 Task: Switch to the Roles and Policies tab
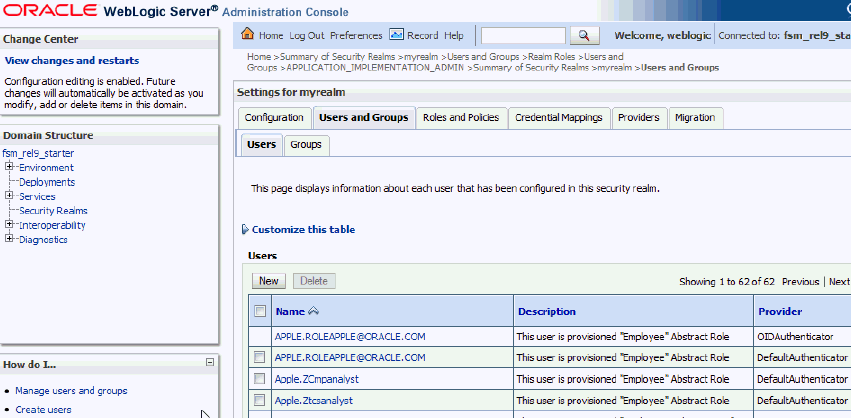(460, 118)
